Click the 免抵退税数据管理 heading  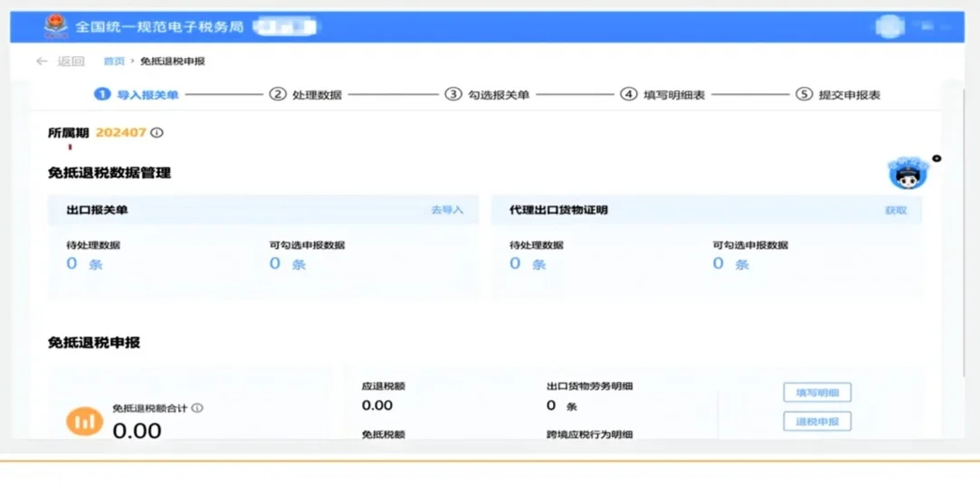(109, 173)
